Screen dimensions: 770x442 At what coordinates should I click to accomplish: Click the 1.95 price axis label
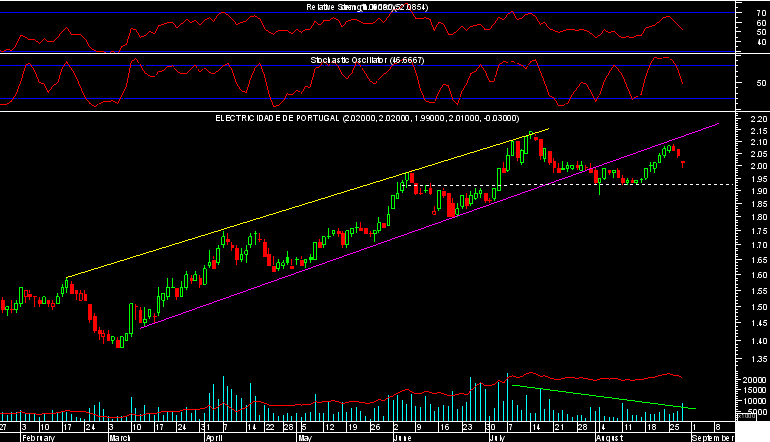tap(759, 179)
